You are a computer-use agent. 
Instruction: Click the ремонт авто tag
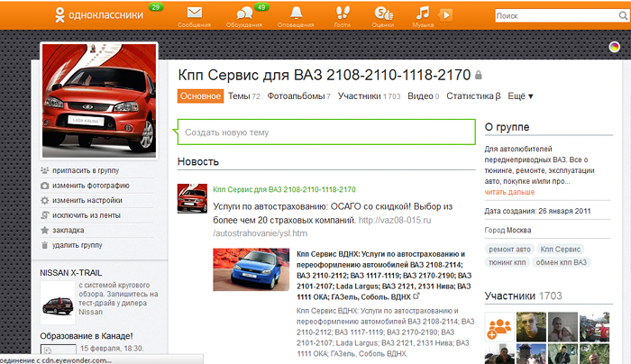tap(509, 249)
